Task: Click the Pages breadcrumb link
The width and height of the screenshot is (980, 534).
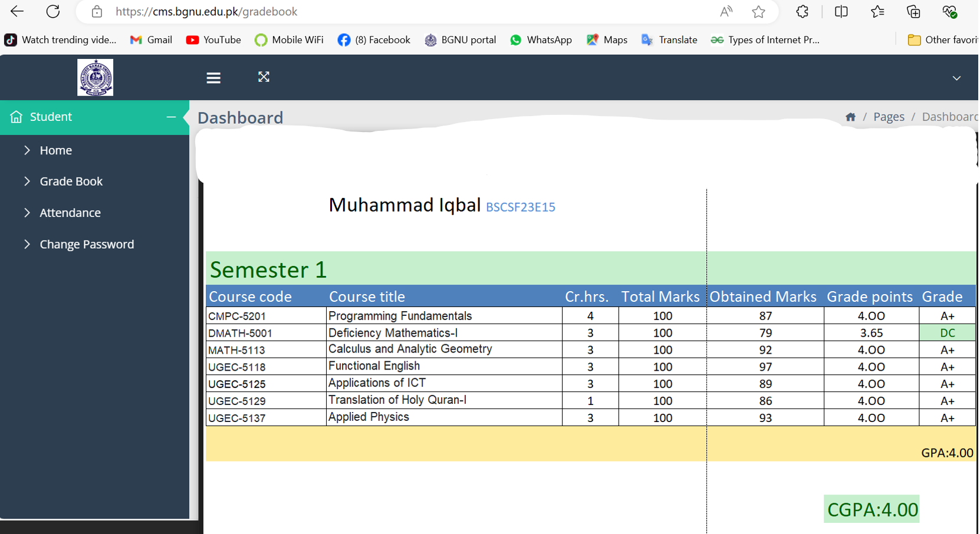Action: (x=889, y=117)
